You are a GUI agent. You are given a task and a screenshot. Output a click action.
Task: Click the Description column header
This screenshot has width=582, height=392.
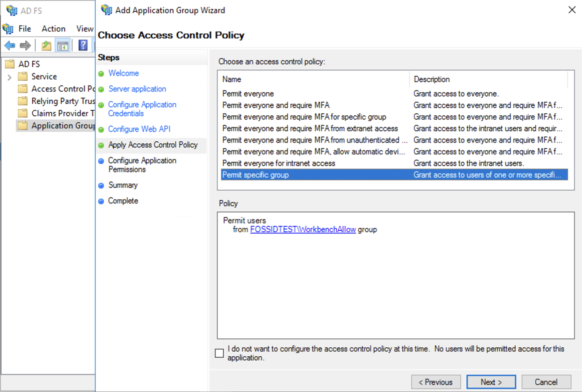click(489, 79)
